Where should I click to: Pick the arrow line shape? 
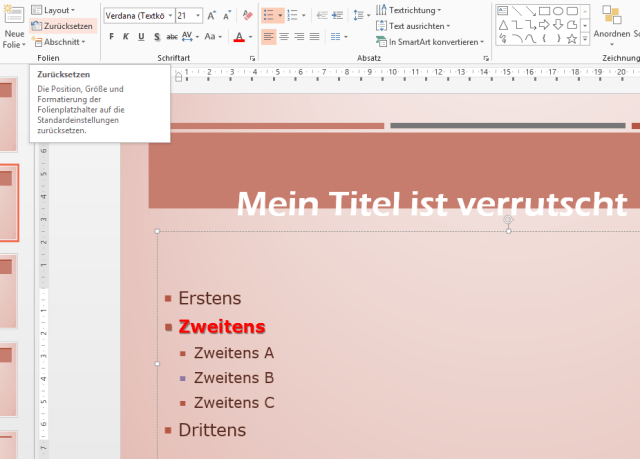pos(531,11)
